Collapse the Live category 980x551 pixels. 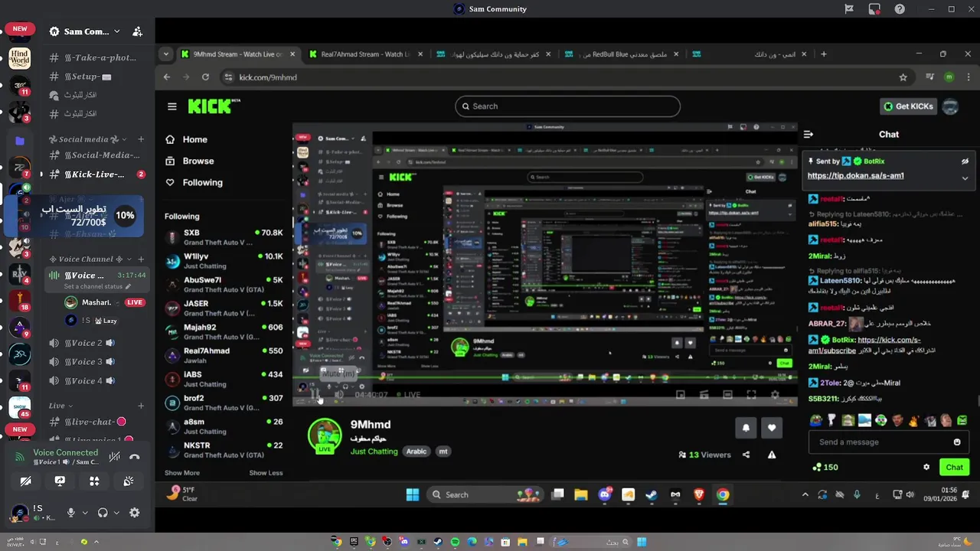pyautogui.click(x=60, y=406)
